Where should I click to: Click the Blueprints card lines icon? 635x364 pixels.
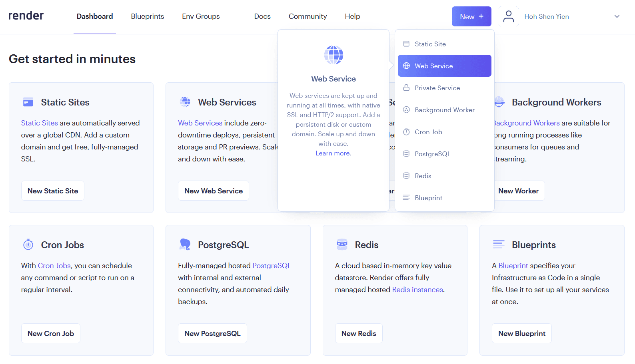(x=499, y=245)
